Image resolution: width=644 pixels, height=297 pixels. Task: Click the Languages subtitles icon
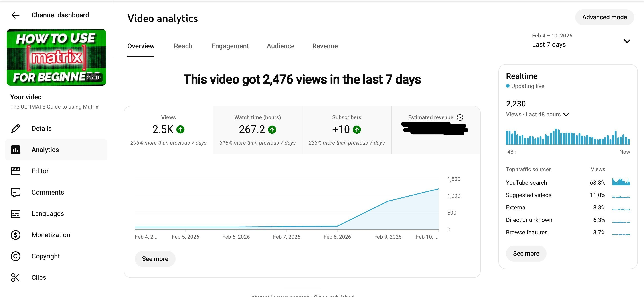pos(16,214)
